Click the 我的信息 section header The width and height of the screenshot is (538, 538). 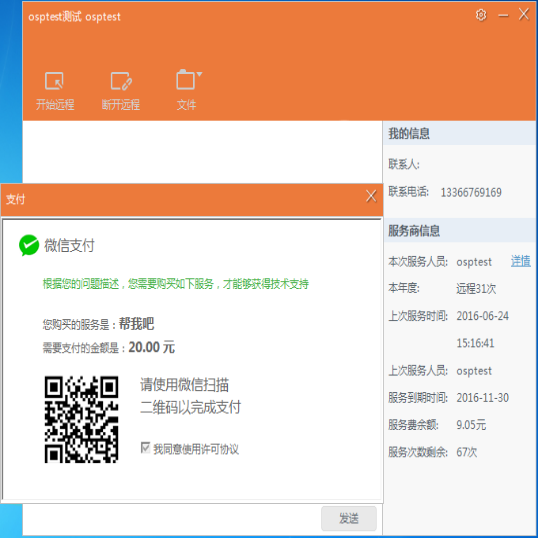[x=459, y=133]
